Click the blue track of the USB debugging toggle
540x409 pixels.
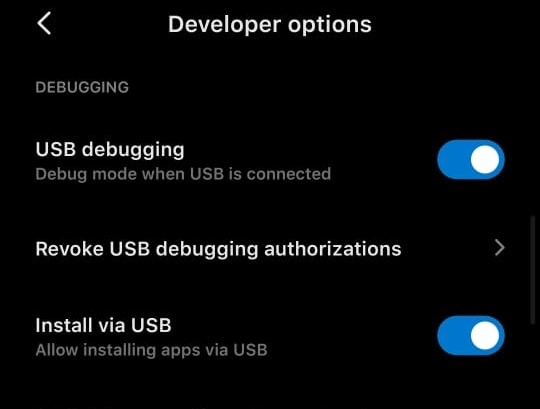tap(453, 160)
